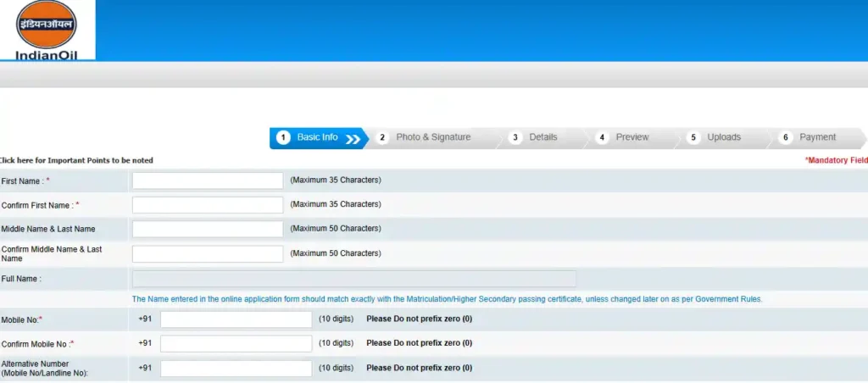Focus the First Name input field
The image size is (868, 383).
click(208, 180)
